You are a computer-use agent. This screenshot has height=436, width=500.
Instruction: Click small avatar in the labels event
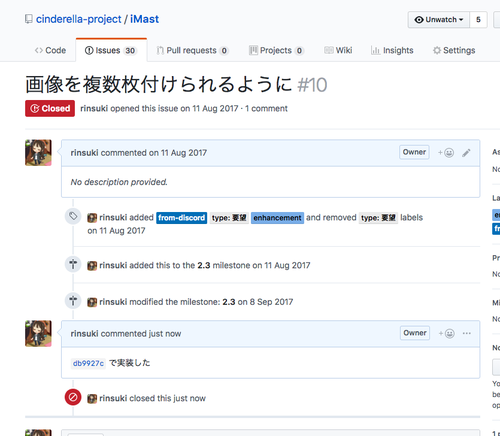click(x=92, y=218)
